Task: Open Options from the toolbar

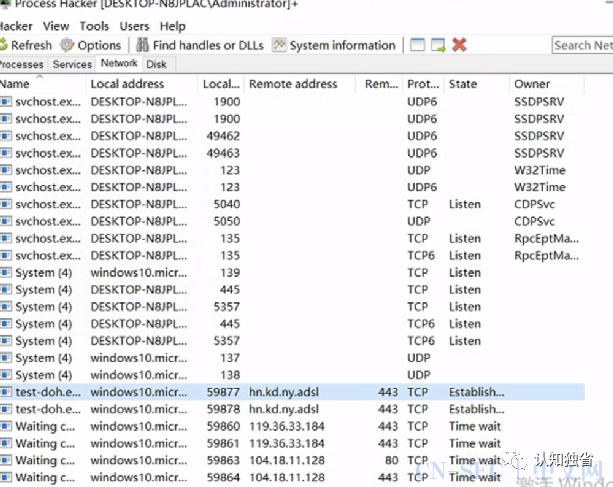Action: pos(91,45)
